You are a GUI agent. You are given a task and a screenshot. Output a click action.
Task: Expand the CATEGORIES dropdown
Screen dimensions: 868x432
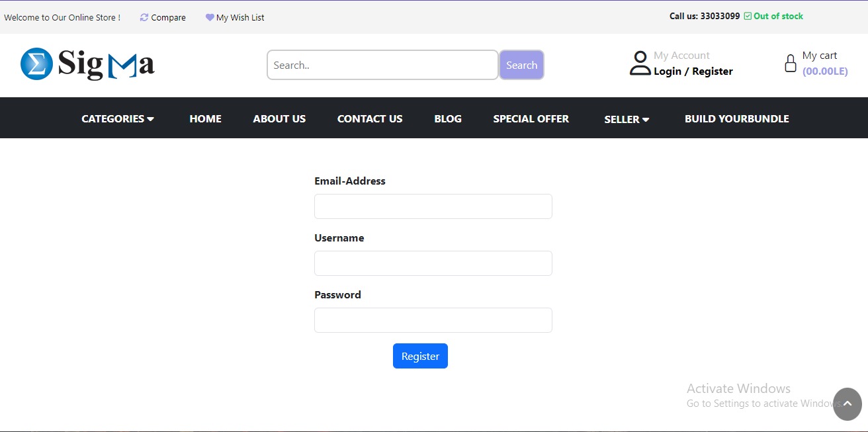pyautogui.click(x=112, y=118)
